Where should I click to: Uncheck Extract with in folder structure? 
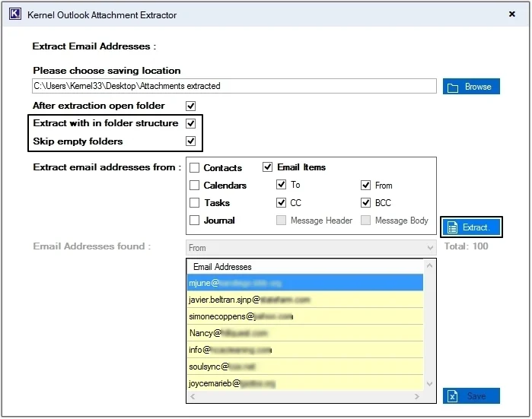191,124
